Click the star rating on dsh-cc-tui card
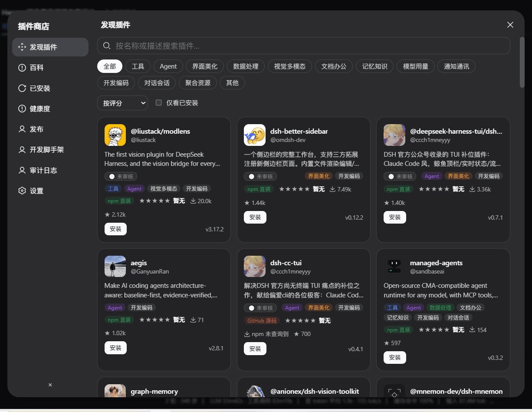Screen dimensions: 532x412 300,320
